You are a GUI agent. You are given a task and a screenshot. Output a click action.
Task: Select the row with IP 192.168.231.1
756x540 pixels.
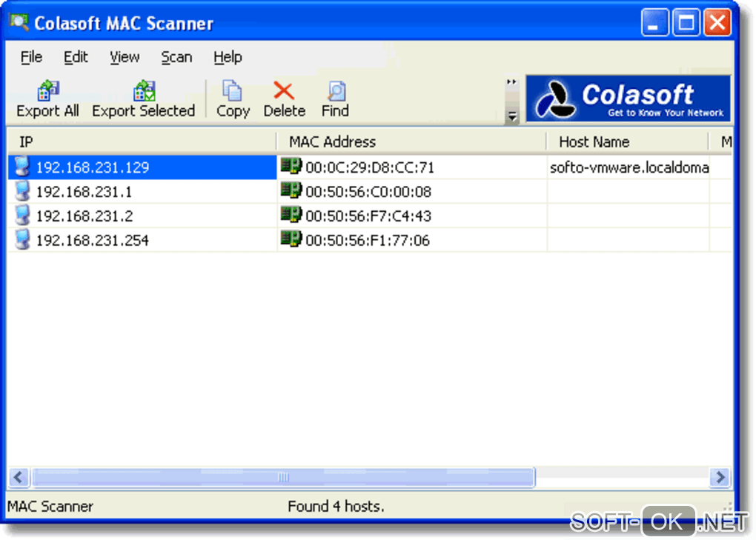click(370, 192)
